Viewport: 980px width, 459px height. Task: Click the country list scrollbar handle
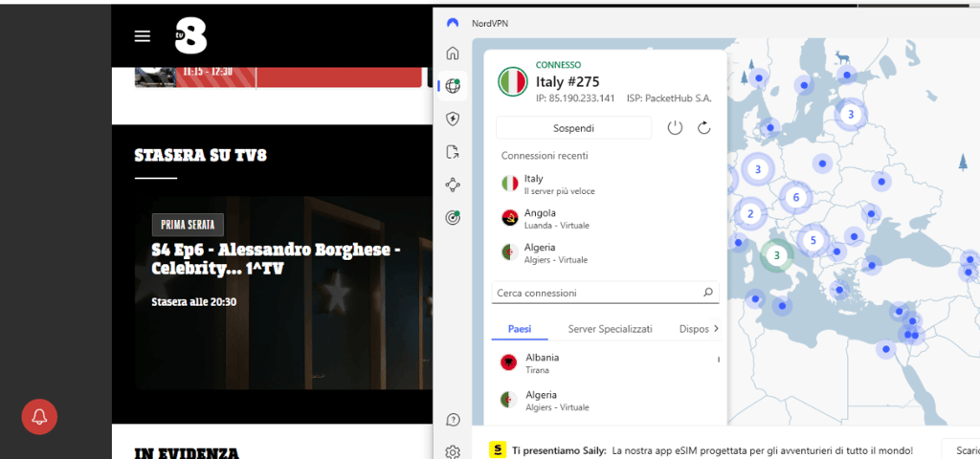coord(719,360)
